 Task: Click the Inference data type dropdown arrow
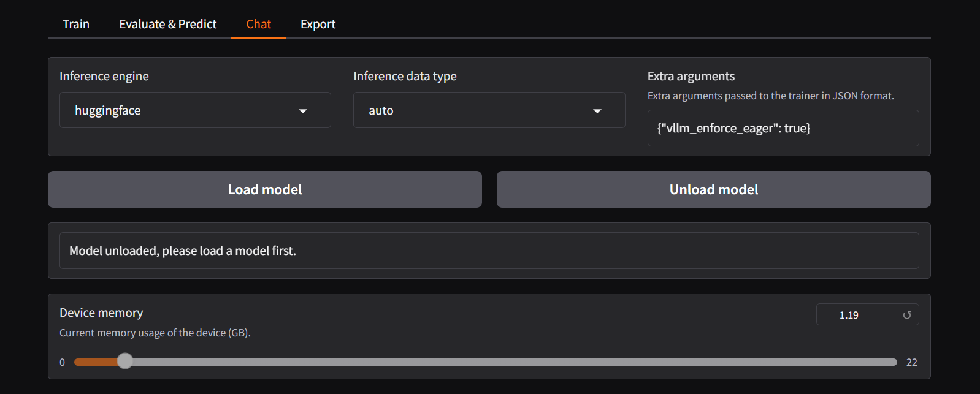[597, 111]
